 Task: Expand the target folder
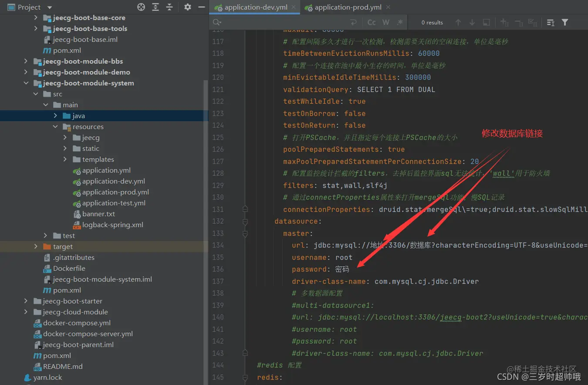(36, 247)
